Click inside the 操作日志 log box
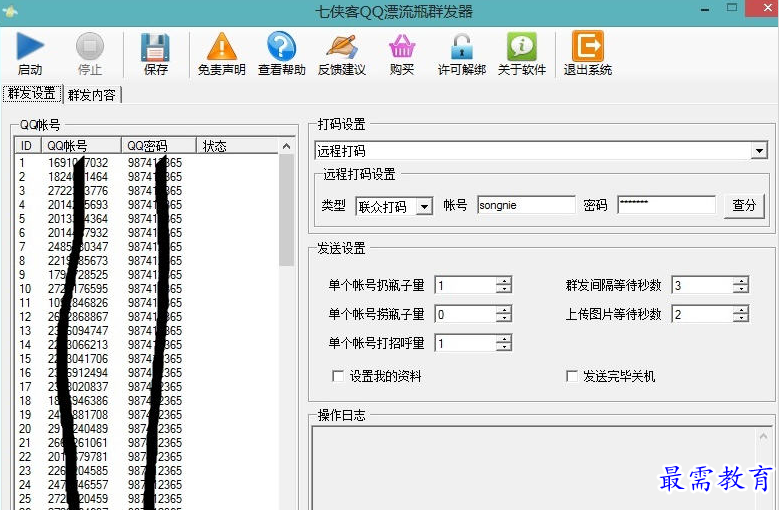 click(x=534, y=468)
